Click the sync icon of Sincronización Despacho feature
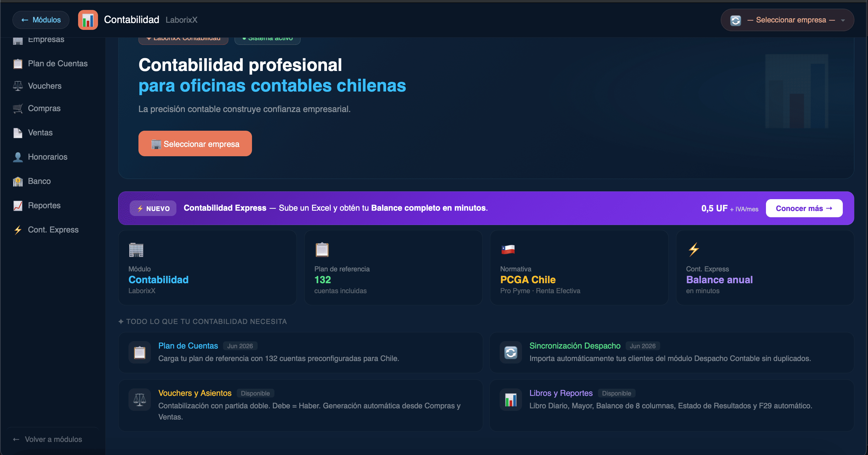Viewport: 868px width, 455px height. click(x=511, y=353)
